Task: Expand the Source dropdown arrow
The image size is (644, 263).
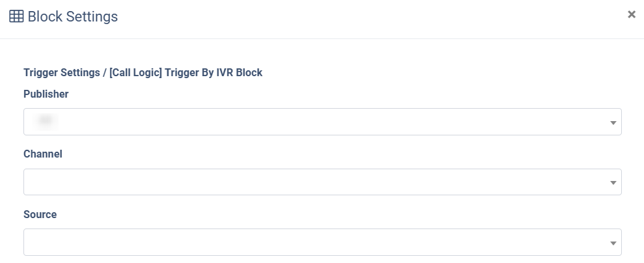Action: pos(613,243)
